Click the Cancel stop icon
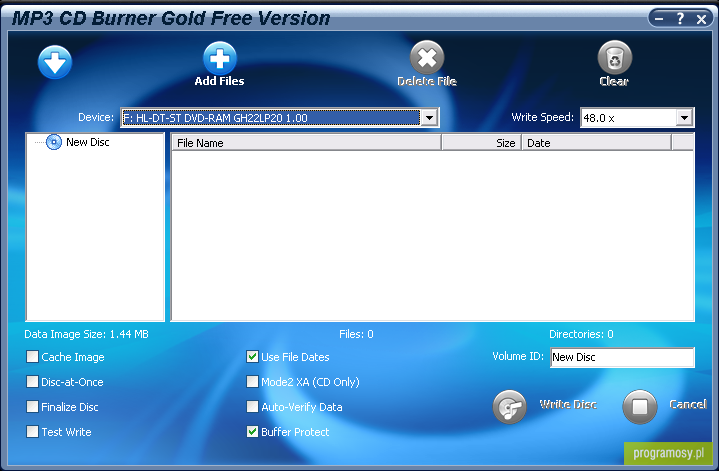Viewport: 719px width, 471px height. click(x=640, y=407)
